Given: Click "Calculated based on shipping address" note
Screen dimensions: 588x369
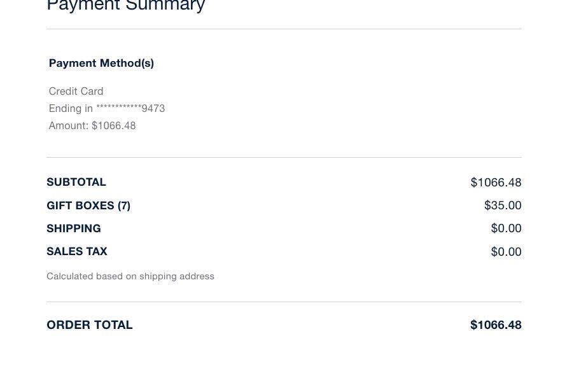Looking at the screenshot, I should pos(130,276).
